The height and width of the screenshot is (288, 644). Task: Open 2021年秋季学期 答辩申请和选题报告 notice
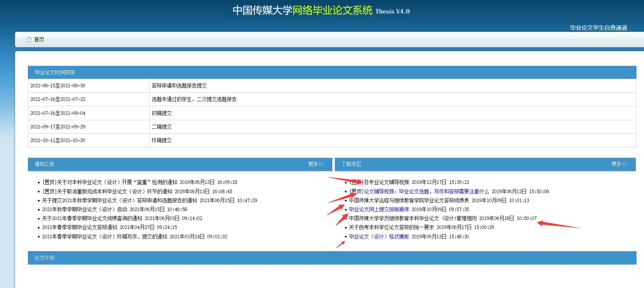[x=119, y=201]
